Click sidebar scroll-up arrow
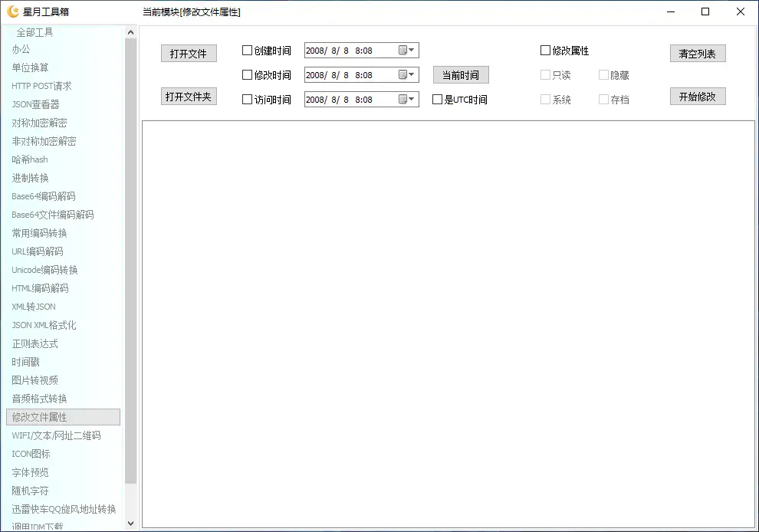The width and height of the screenshot is (759, 532). [130, 32]
